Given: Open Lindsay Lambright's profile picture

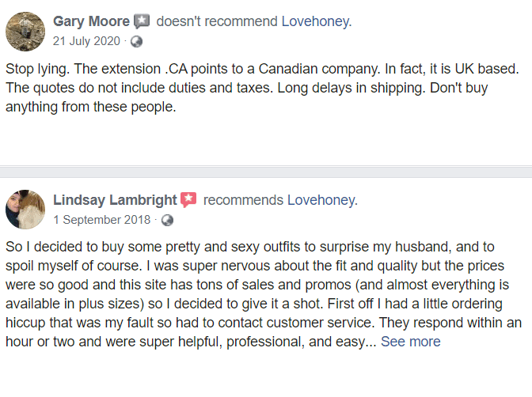Looking at the screenshot, I should (x=25, y=210).
